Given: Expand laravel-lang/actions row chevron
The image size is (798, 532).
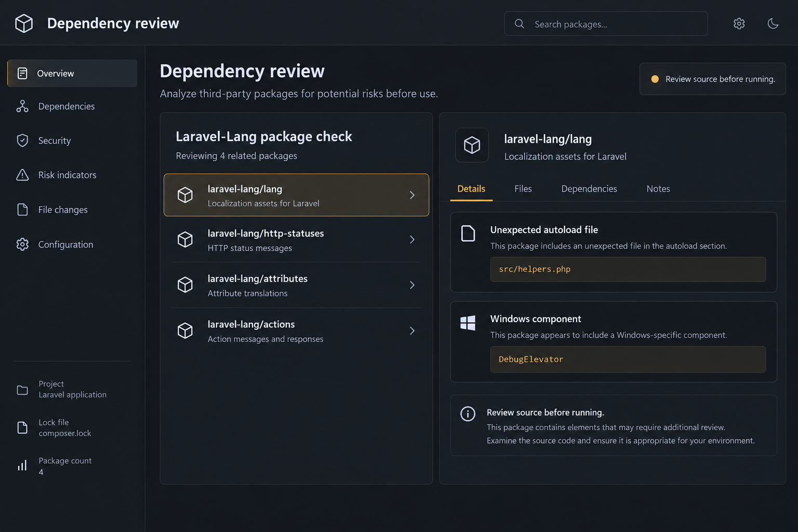Looking at the screenshot, I should (x=412, y=330).
